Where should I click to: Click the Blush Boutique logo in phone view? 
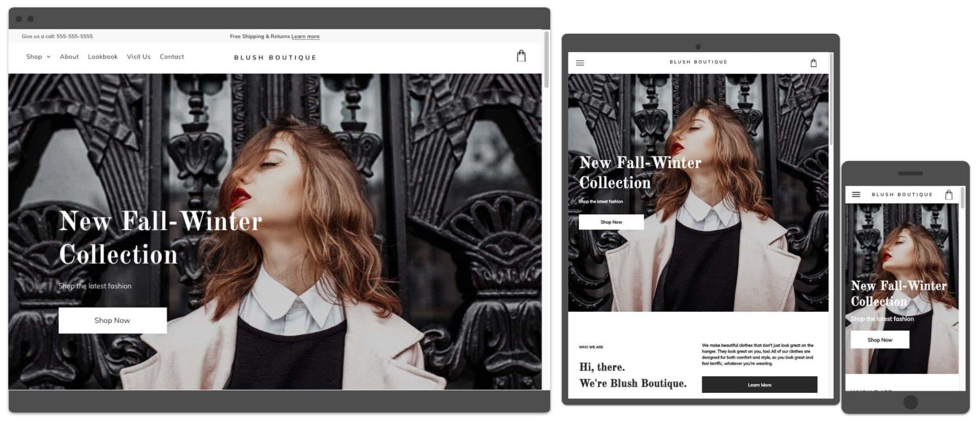click(902, 194)
